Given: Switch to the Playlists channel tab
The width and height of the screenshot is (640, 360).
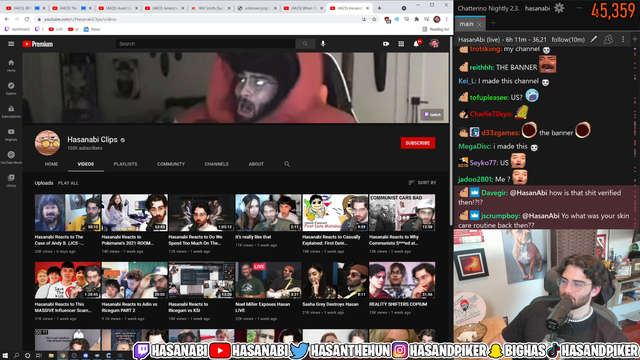Looking at the screenshot, I should (x=125, y=164).
